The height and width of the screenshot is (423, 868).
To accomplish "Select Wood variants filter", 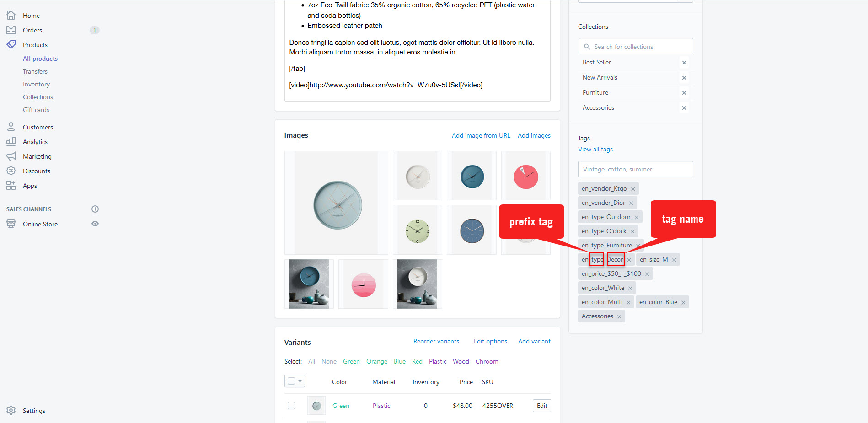I will [x=461, y=361].
